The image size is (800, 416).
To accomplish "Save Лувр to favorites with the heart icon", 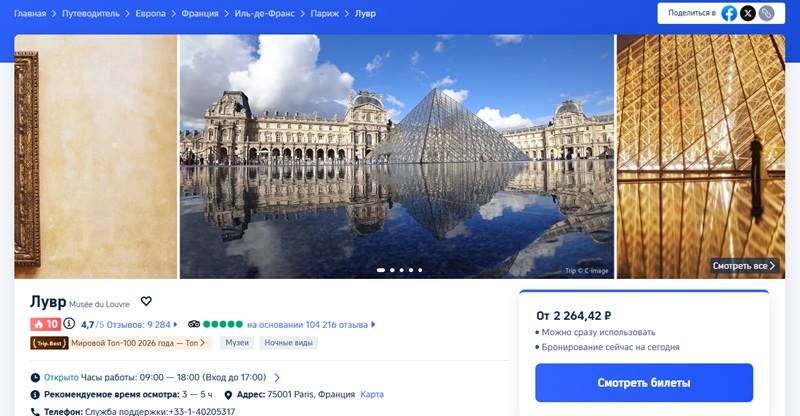I will point(146,301).
